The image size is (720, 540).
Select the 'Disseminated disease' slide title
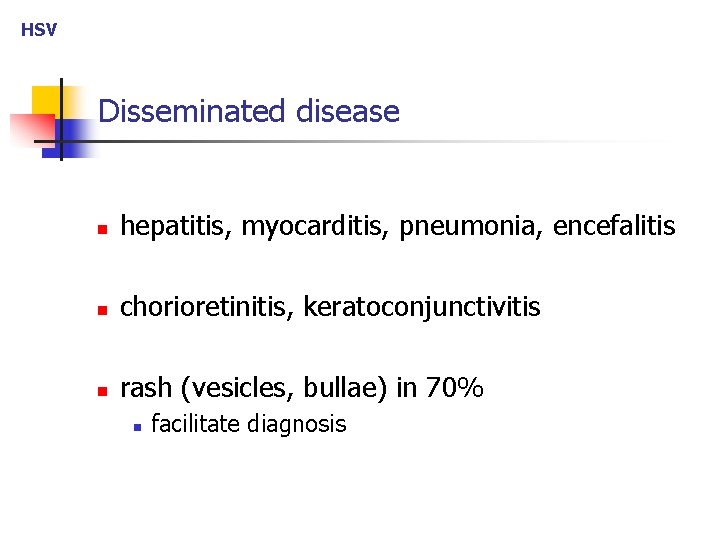click(x=249, y=111)
